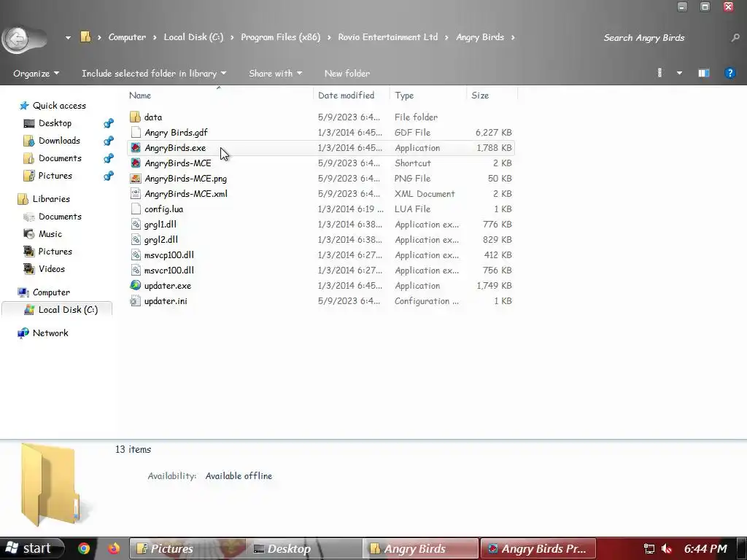Viewport: 747px width, 560px height.
Task: Select the config.lua file icon
Action: coord(135,209)
